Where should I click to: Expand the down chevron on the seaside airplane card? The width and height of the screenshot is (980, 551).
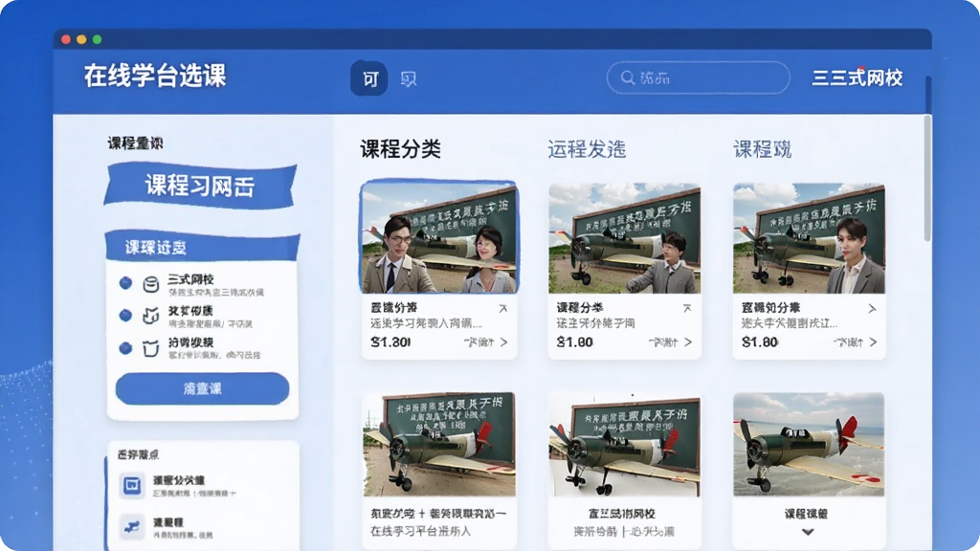[808, 532]
